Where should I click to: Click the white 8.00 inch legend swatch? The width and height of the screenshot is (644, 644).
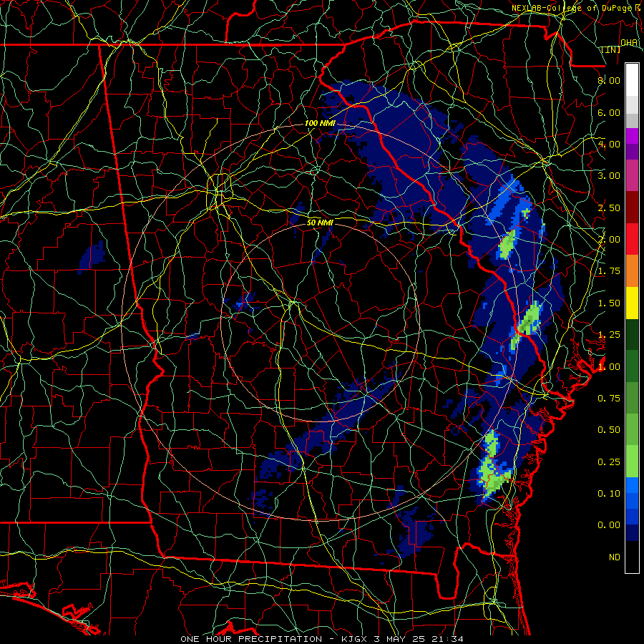(x=632, y=80)
